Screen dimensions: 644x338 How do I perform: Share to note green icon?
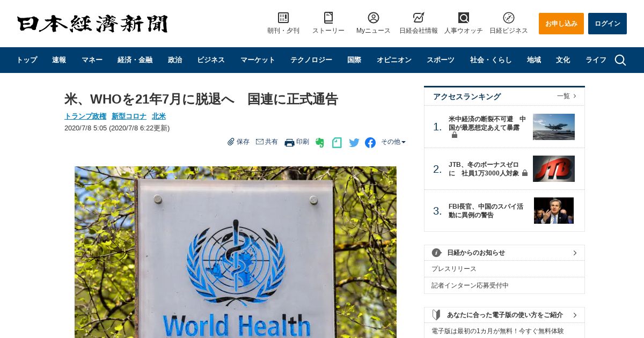[337, 143]
